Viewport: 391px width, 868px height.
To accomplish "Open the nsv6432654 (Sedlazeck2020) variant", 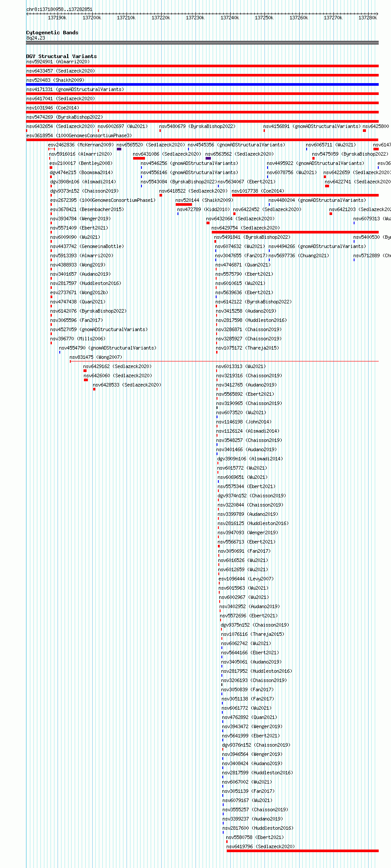I will point(60,126).
